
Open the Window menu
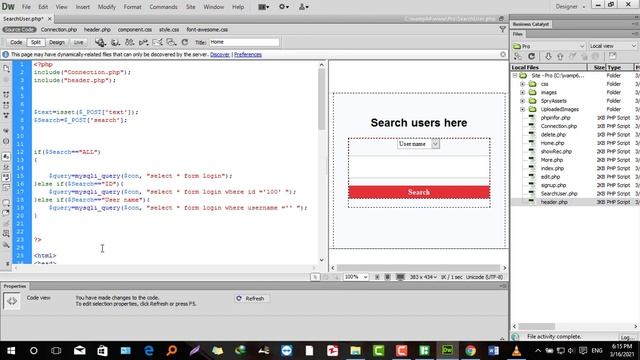click(x=213, y=7)
